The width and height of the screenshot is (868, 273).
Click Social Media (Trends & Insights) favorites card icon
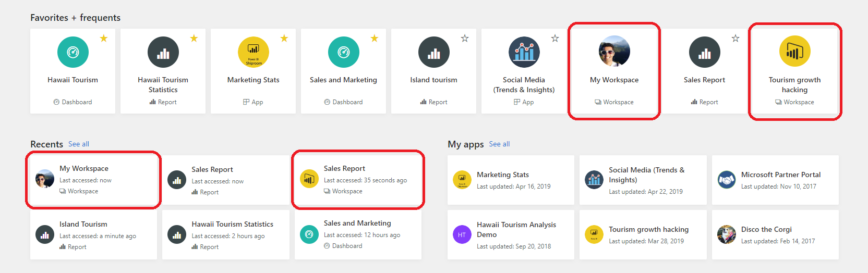tap(524, 52)
